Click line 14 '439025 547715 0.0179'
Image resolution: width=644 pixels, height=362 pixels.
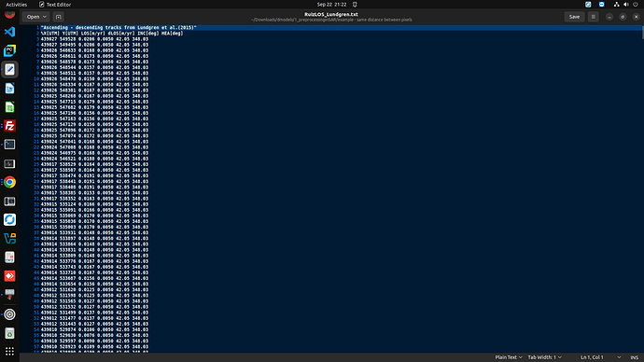94,102
